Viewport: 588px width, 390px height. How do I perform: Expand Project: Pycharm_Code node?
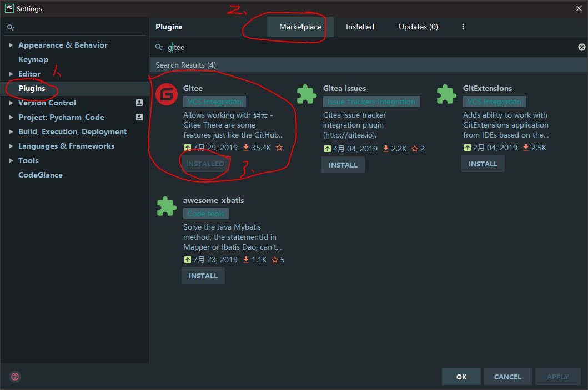[x=11, y=117]
